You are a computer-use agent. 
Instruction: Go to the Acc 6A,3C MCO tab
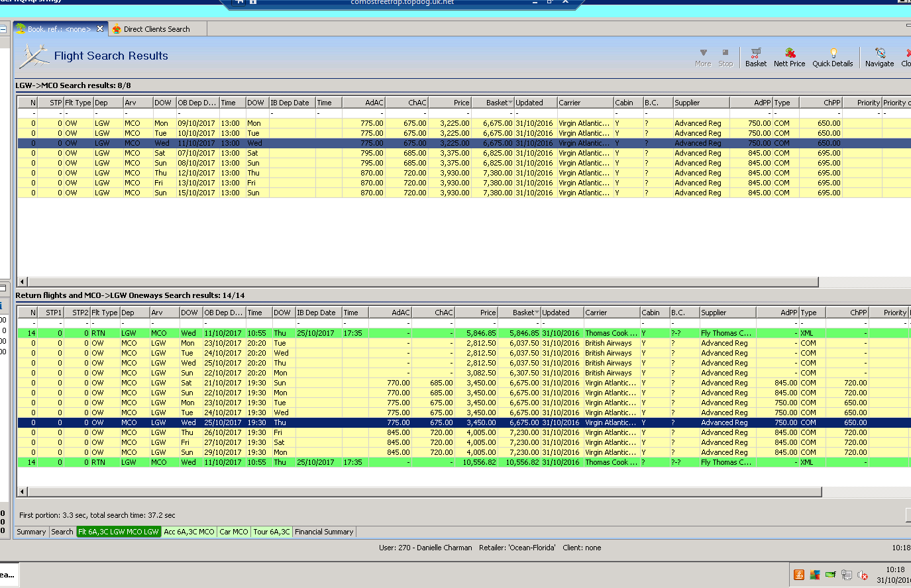(x=189, y=532)
